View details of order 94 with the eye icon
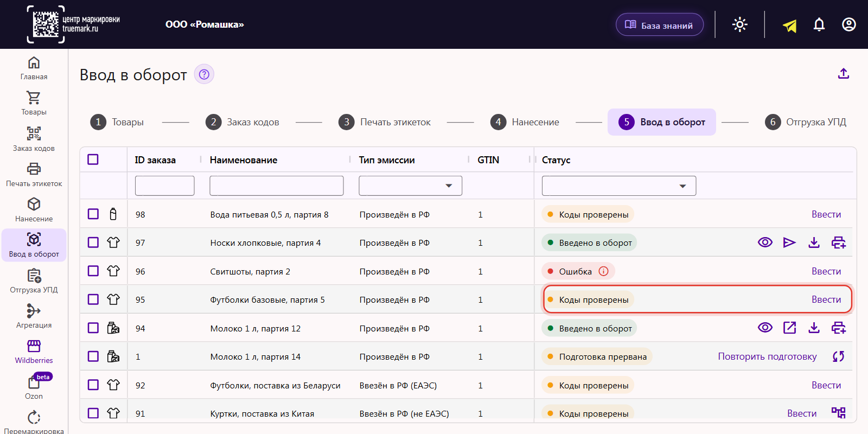 (765, 328)
